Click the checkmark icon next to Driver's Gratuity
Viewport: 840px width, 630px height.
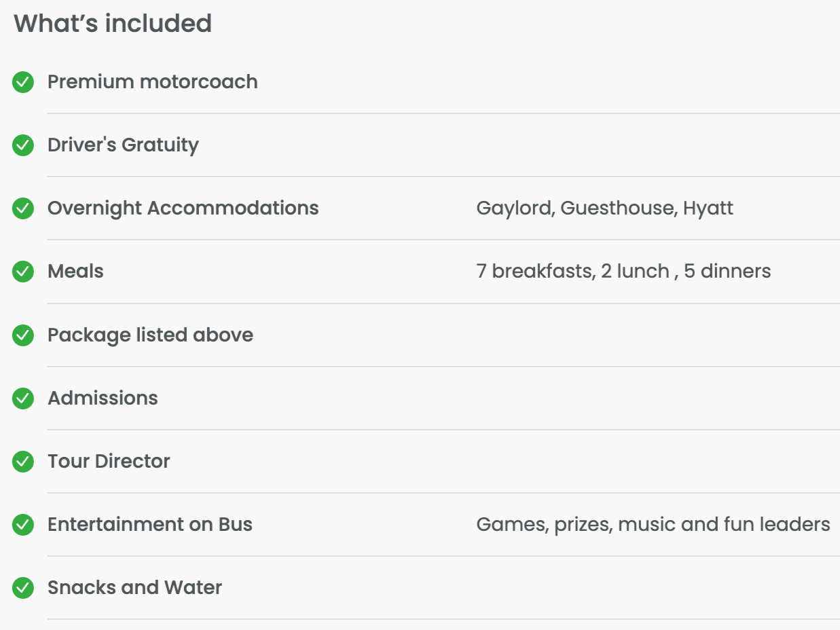click(x=23, y=145)
